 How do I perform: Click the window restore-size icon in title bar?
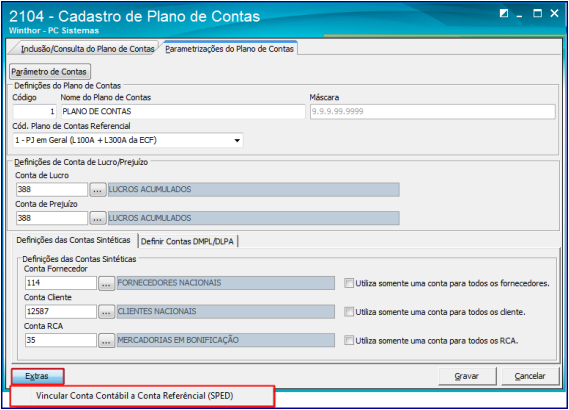(x=504, y=13)
